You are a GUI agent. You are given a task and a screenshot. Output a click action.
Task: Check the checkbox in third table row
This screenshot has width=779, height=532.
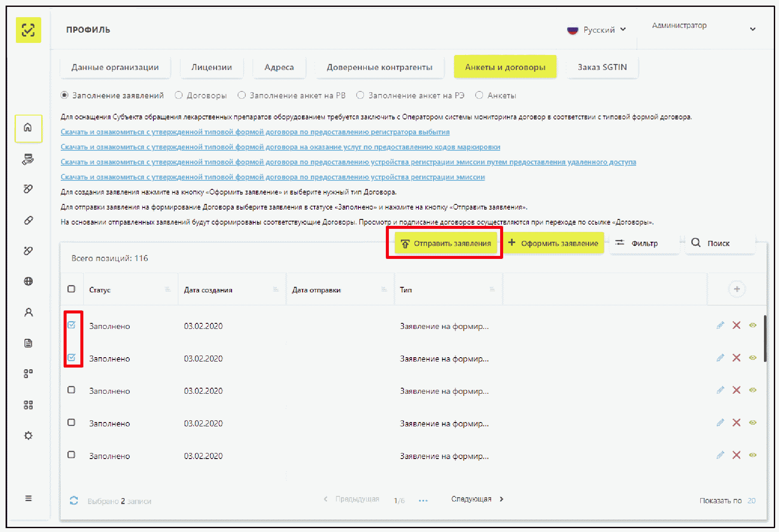[71, 390]
